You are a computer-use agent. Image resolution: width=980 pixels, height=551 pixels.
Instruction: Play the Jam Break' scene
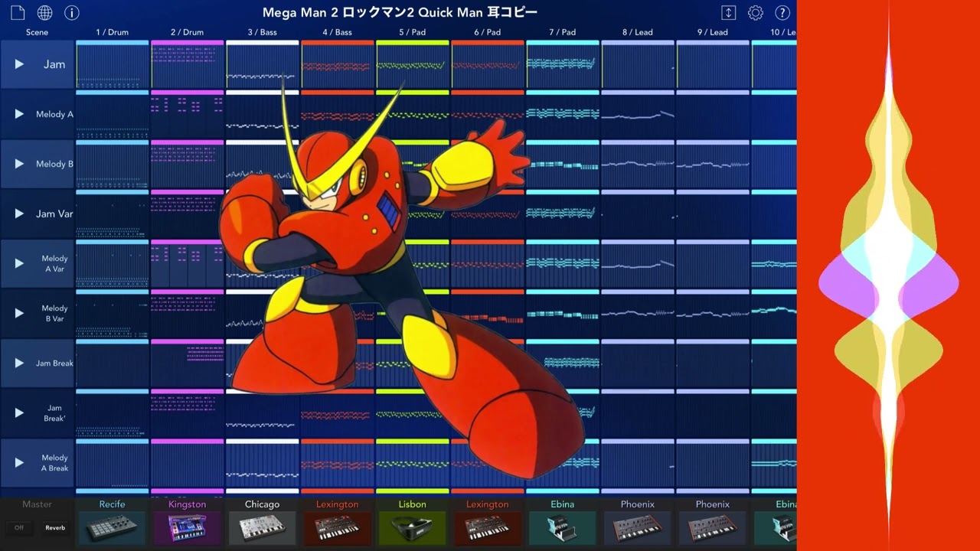click(x=19, y=412)
